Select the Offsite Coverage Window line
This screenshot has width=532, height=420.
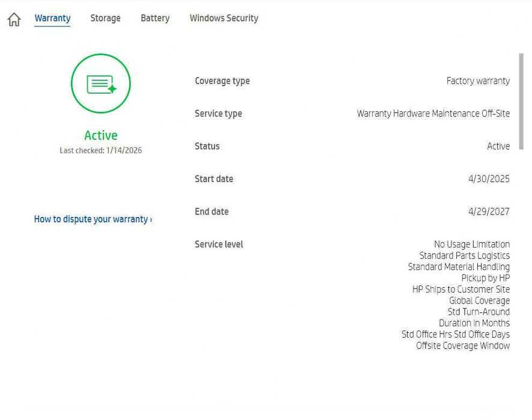click(463, 345)
